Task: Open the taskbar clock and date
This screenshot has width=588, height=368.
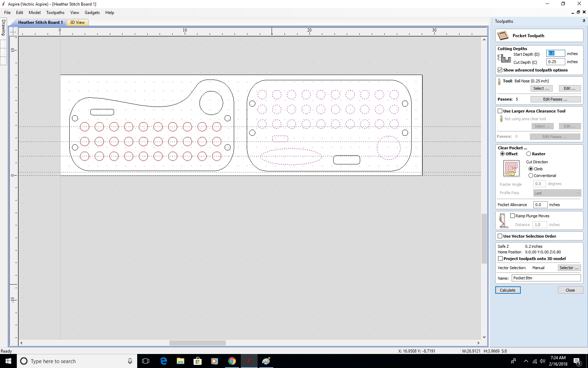Action: pos(558,361)
